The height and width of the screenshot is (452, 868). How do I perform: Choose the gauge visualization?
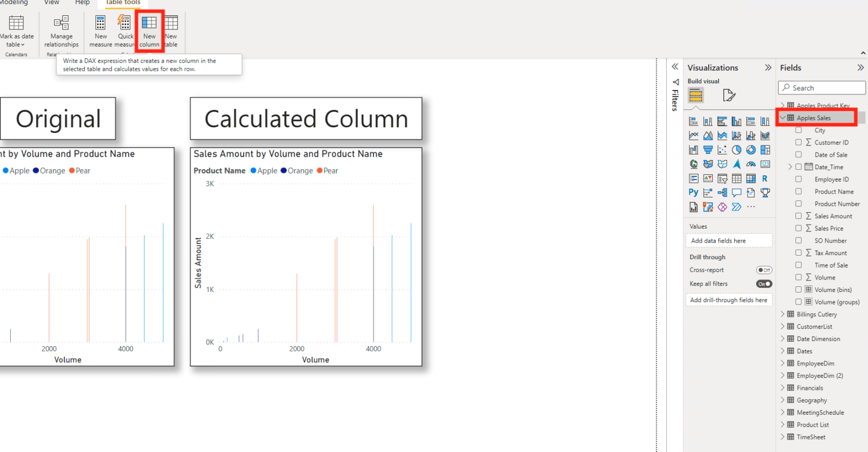pyautogui.click(x=751, y=163)
